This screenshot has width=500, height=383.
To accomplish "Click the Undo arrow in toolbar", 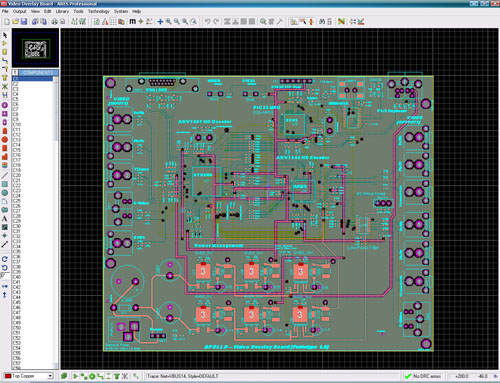I will (x=207, y=22).
